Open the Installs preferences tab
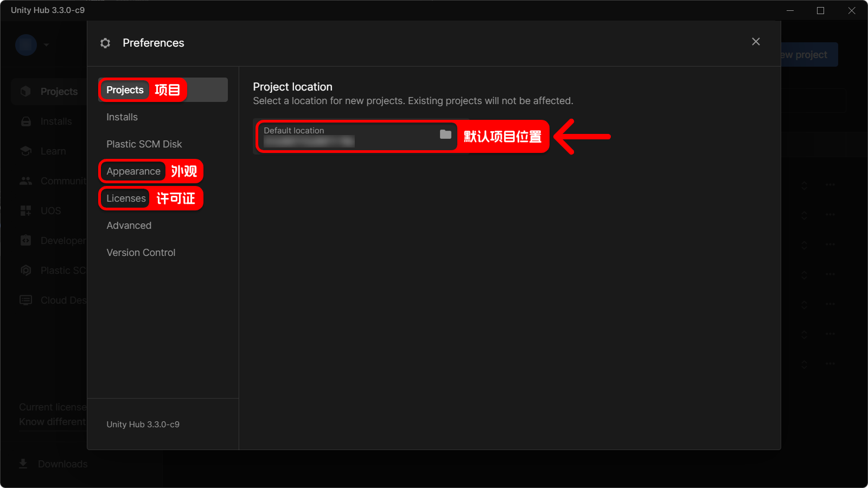Screen dimensions: 868x488 coord(122,117)
